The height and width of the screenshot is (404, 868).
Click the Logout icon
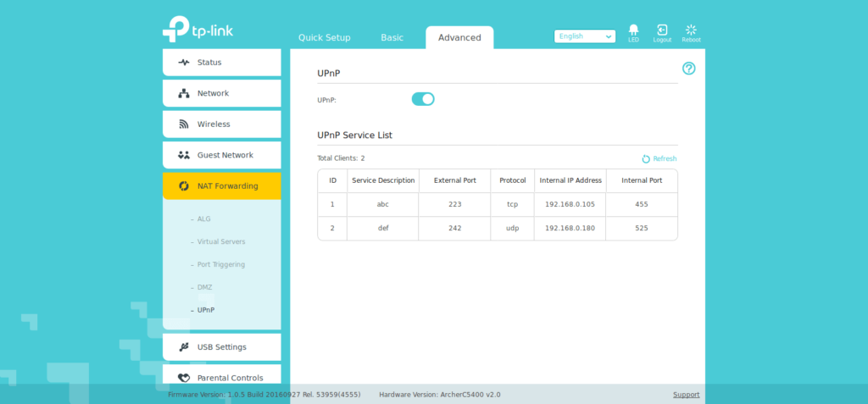[x=662, y=31]
